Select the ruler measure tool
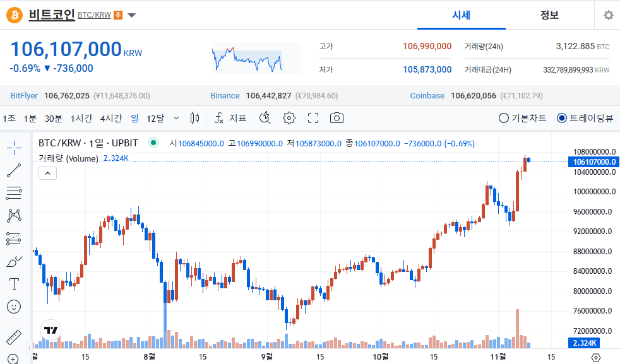Image resolution: width=620 pixels, height=364 pixels. click(15, 337)
